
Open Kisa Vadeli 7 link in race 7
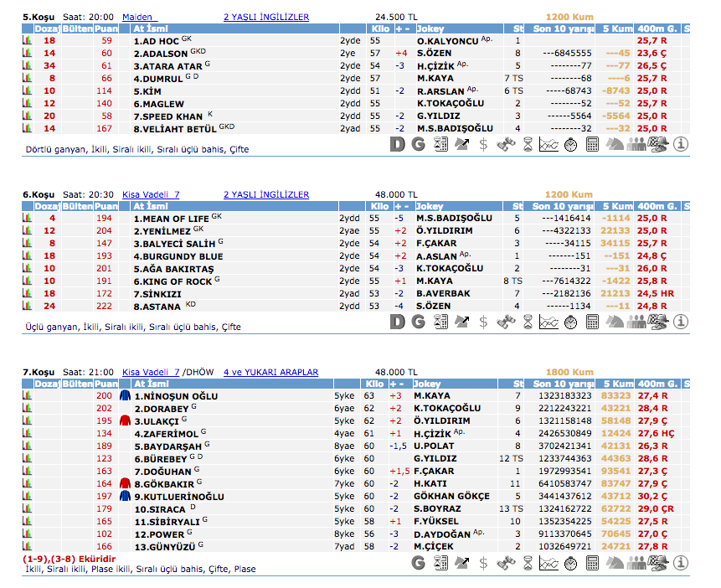[151, 372]
